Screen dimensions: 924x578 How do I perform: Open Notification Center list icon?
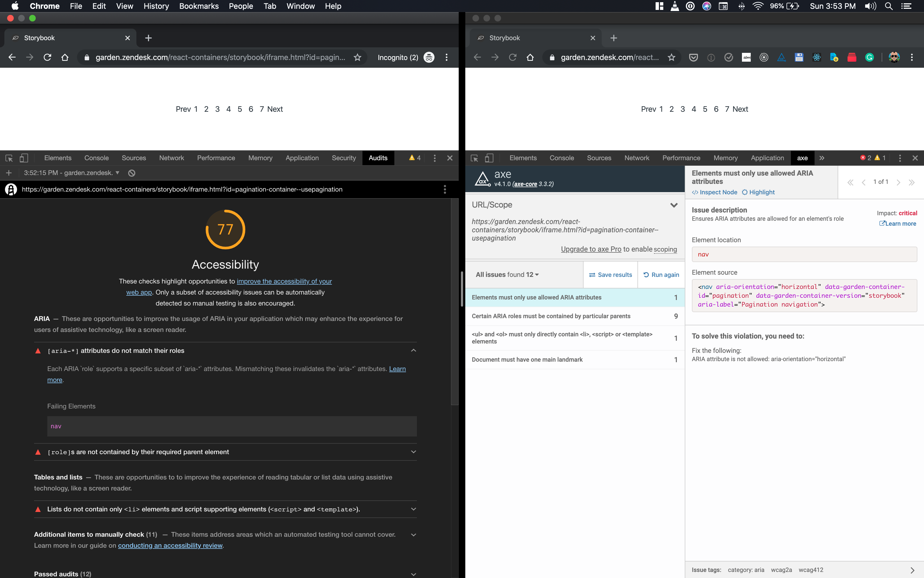coord(906,6)
